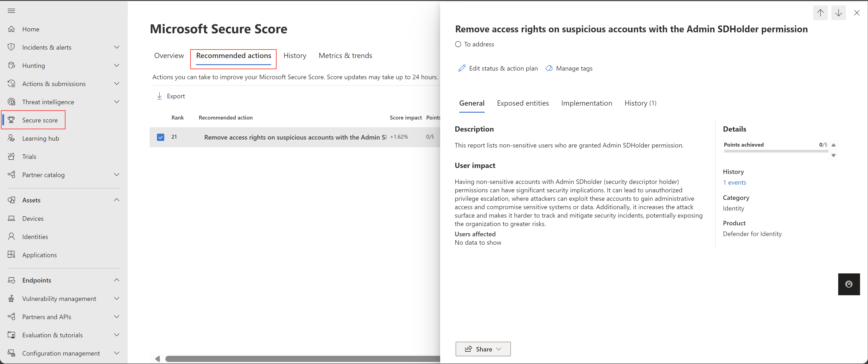Go to previous item with up arrow
The width and height of the screenshot is (868, 364).
click(x=820, y=13)
